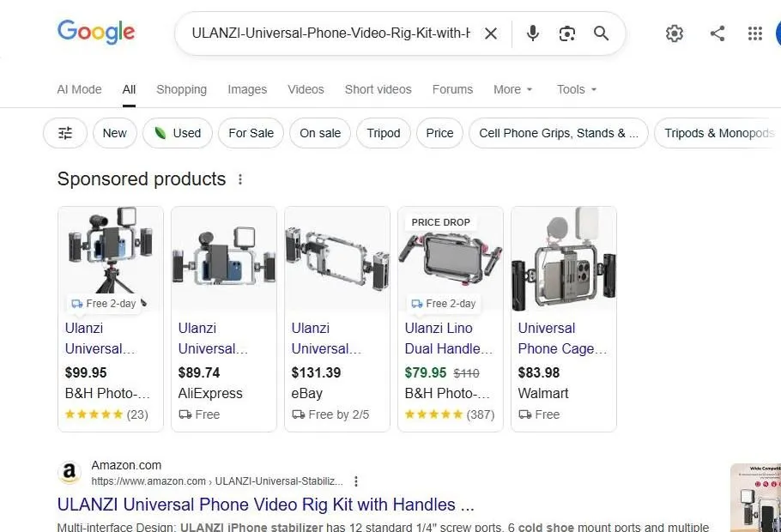This screenshot has width=781, height=532.
Task: Open Sponsored products options menu
Action: 240,179
